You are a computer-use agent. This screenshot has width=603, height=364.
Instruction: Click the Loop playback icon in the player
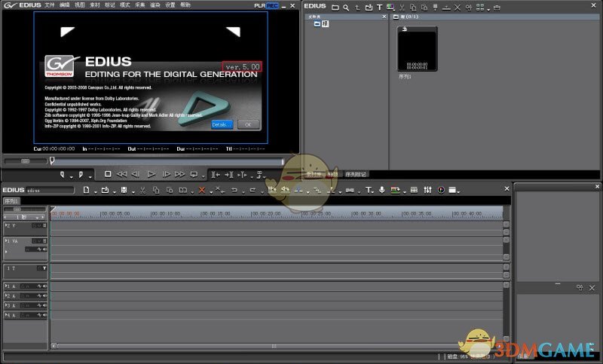tap(194, 174)
